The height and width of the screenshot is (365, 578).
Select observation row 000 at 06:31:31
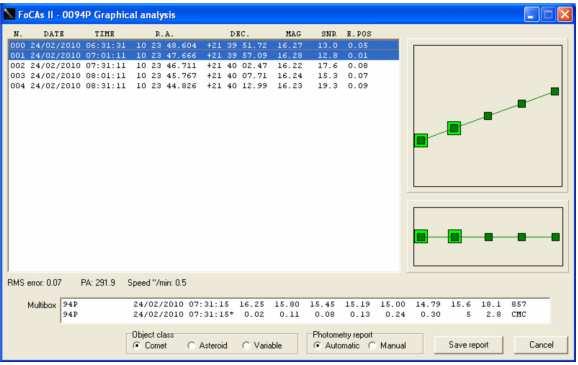pyautogui.click(x=203, y=45)
